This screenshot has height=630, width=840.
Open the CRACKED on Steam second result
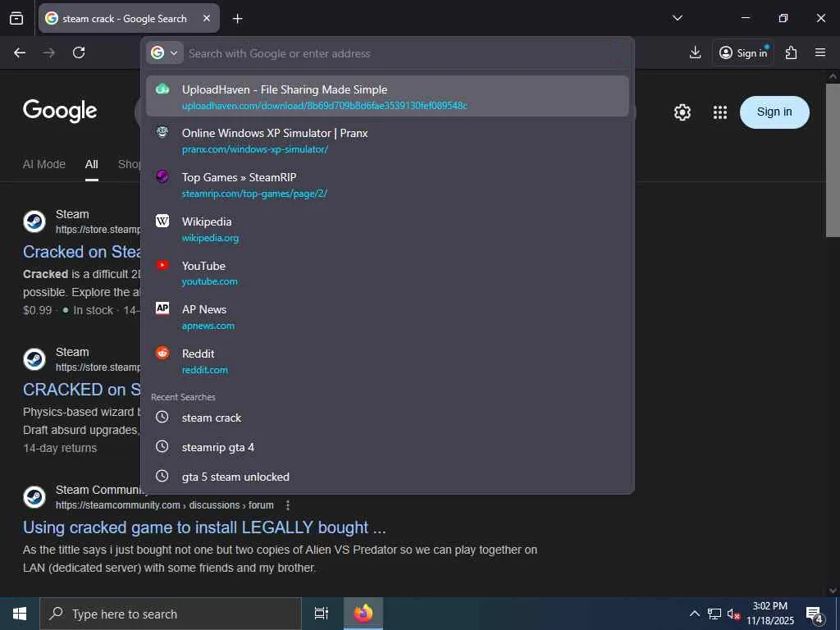coord(81,390)
